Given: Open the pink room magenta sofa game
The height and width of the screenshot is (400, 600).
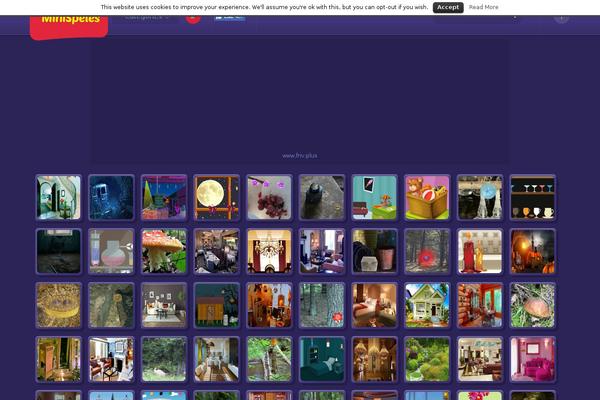Looking at the screenshot, I should 533,359.
